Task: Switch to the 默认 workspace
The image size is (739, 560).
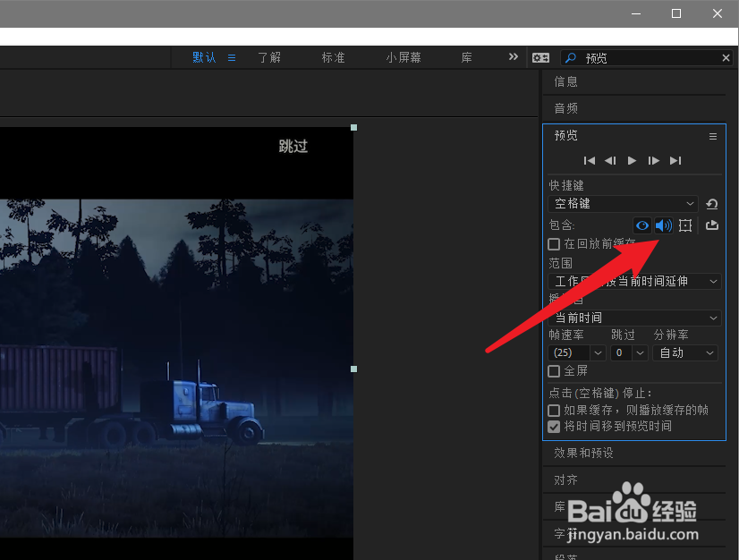Action: (204, 57)
